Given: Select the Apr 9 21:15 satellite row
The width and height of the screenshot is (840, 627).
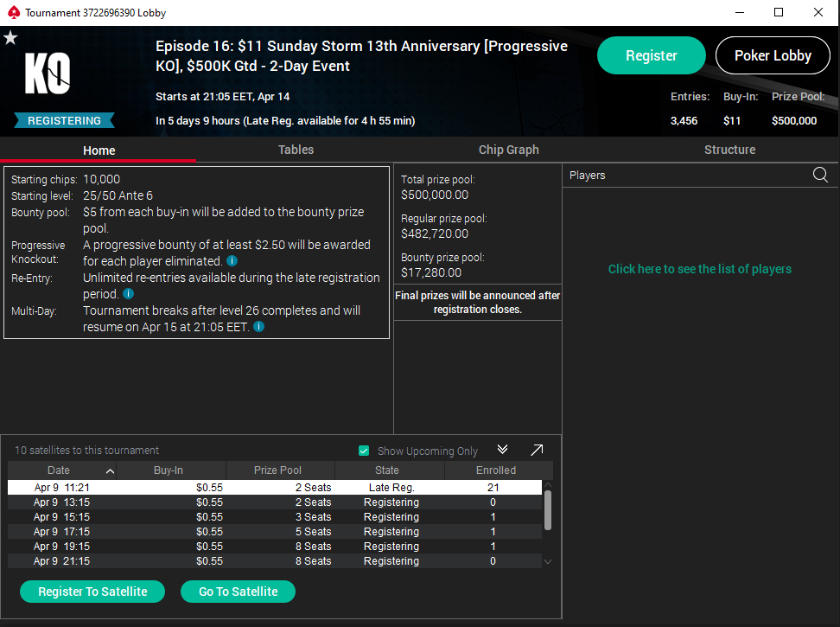Looking at the screenshot, I should [x=274, y=561].
